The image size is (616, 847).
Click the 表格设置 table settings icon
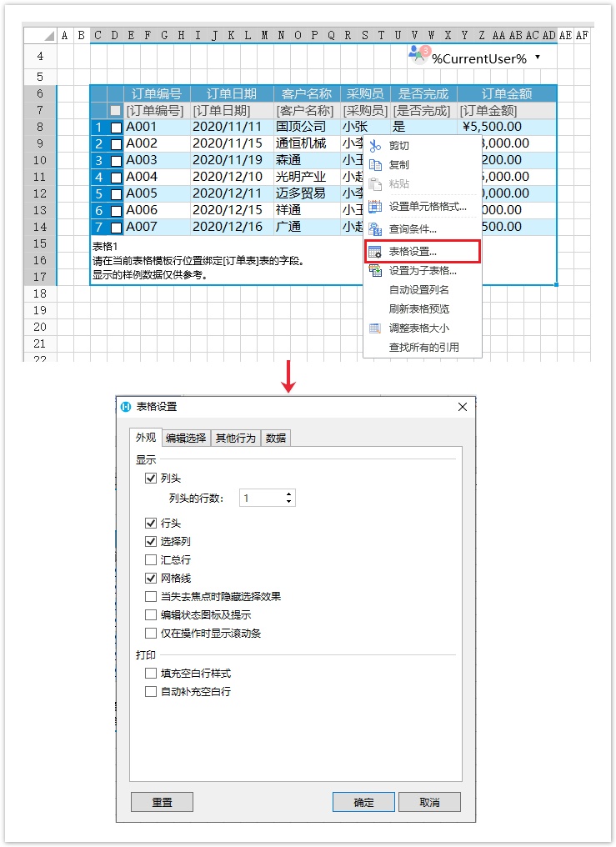click(375, 251)
